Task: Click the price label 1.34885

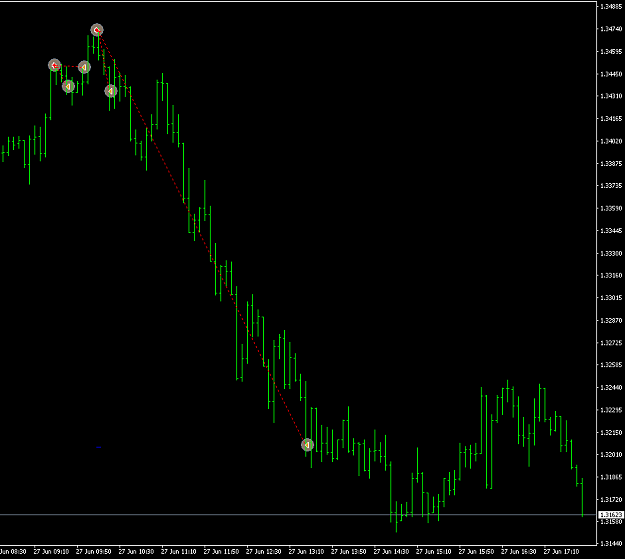Action: (611, 6)
